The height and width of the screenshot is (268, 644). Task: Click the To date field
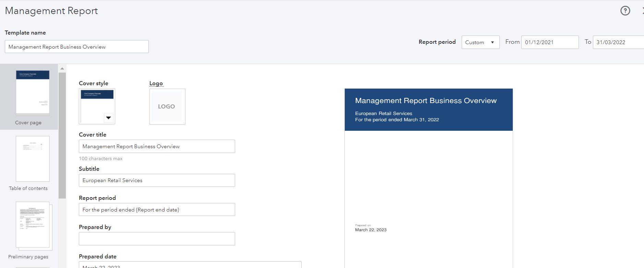(x=618, y=42)
